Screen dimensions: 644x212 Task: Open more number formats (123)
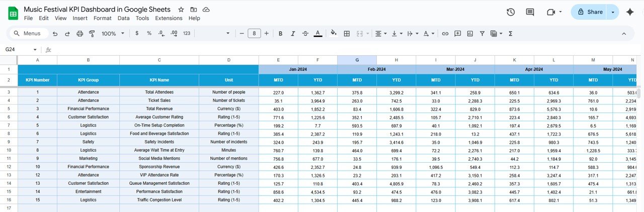click(x=187, y=34)
